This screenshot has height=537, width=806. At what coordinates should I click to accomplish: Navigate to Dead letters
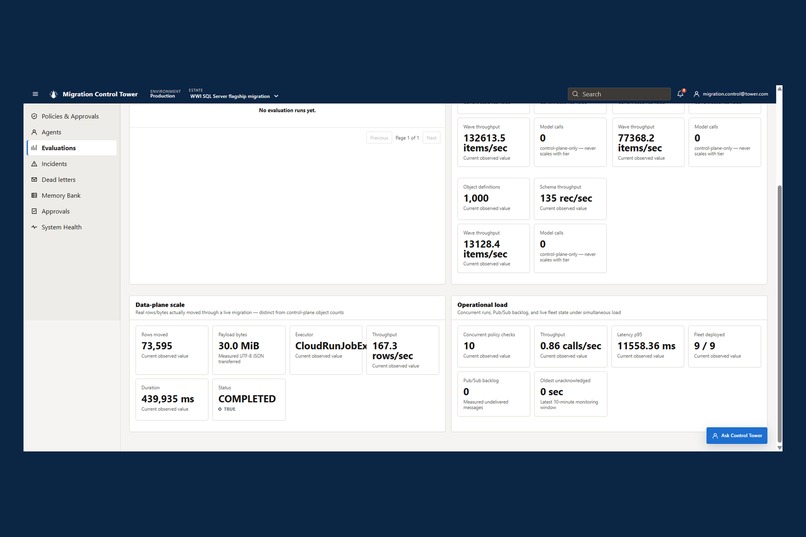pos(72,179)
